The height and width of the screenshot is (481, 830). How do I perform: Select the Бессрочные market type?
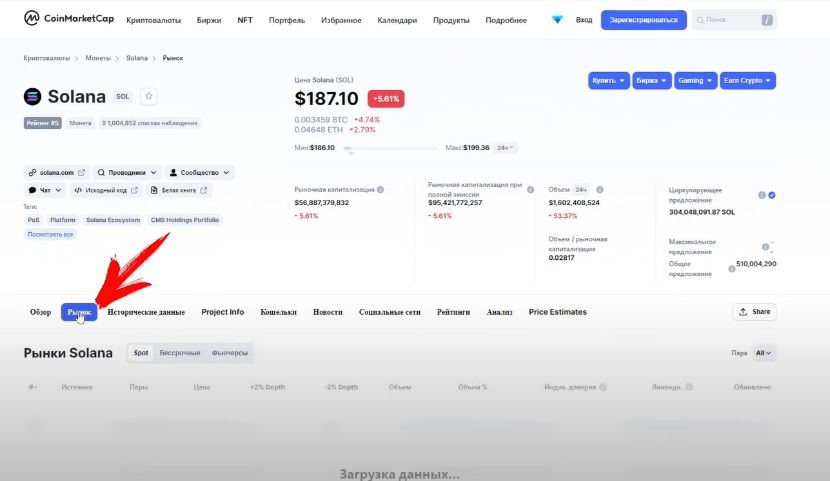pyautogui.click(x=180, y=353)
